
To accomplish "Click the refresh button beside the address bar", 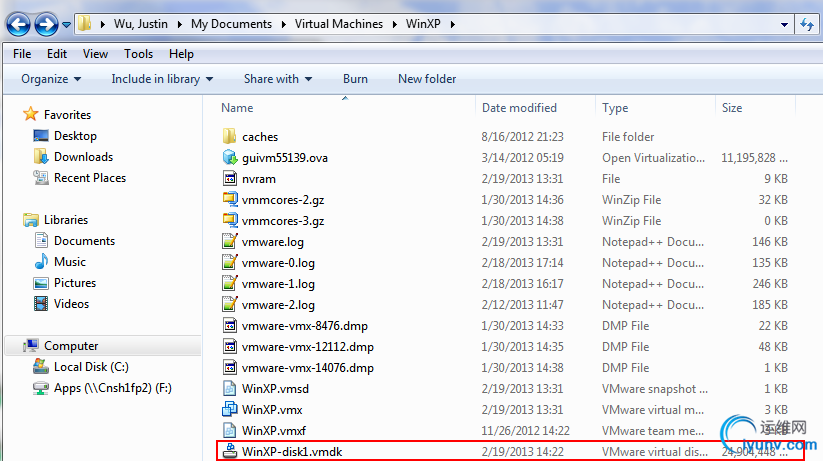I will click(807, 24).
